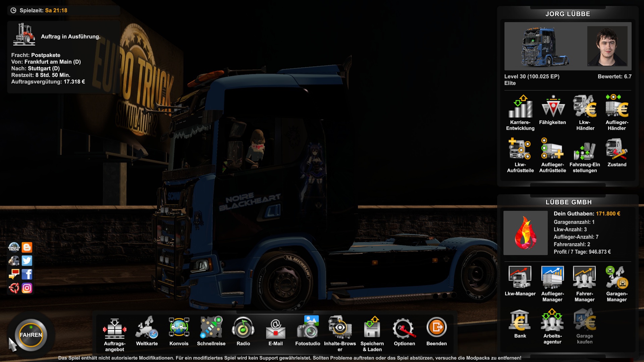
Task: Click Beenden to quit
Action: tap(437, 331)
